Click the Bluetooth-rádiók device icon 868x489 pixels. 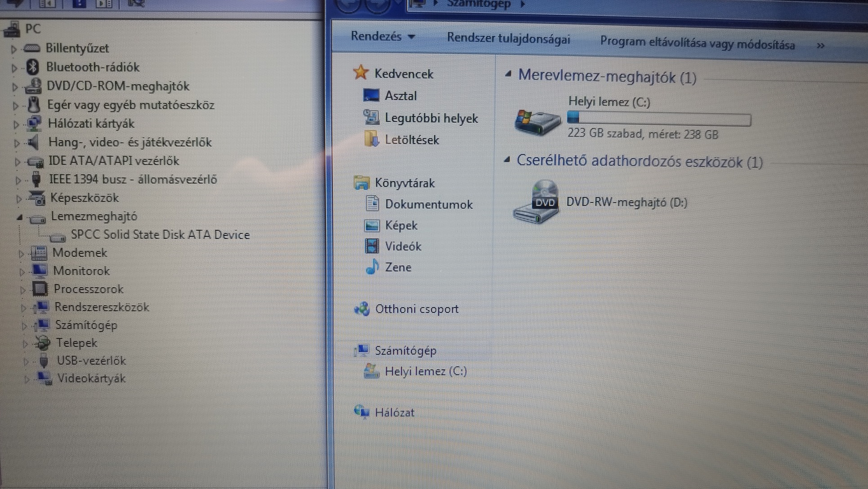[x=33, y=67]
